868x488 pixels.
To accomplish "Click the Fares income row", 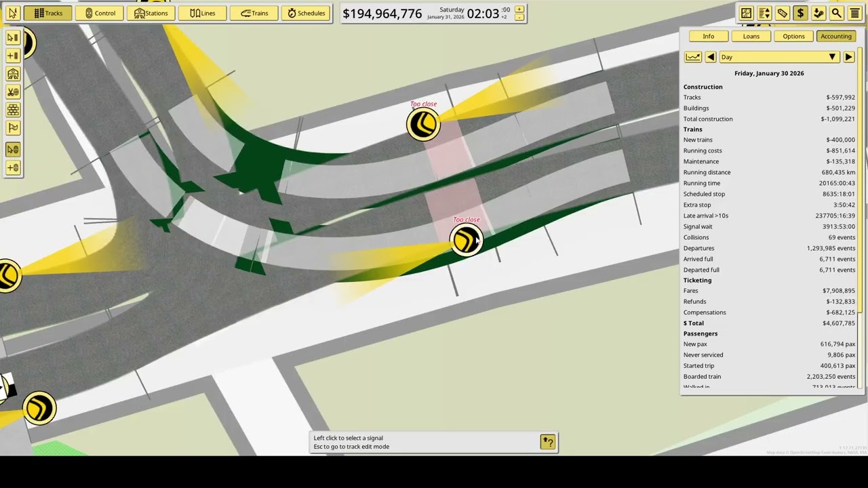I will pos(769,291).
